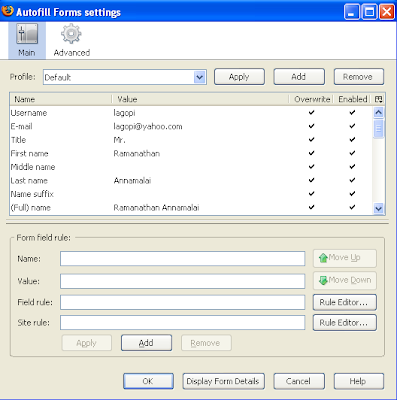Select the Title row
The width and height of the screenshot is (397, 400).
(x=191, y=140)
